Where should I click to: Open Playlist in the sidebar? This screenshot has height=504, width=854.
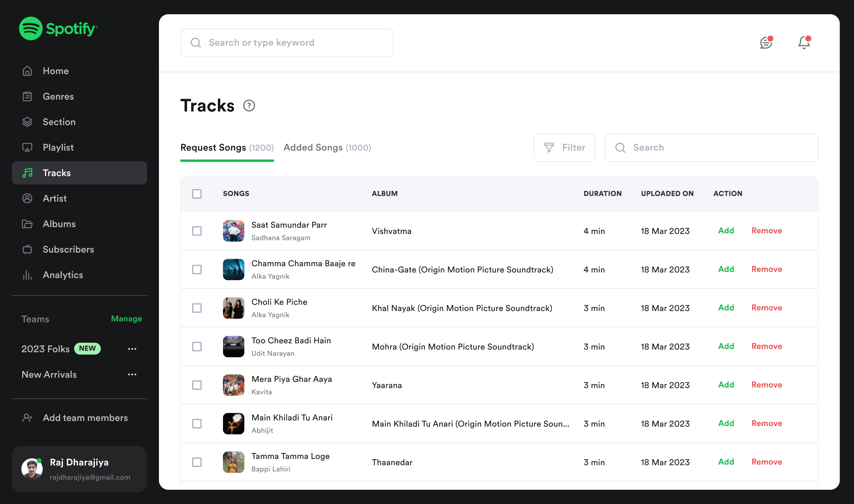point(79,147)
